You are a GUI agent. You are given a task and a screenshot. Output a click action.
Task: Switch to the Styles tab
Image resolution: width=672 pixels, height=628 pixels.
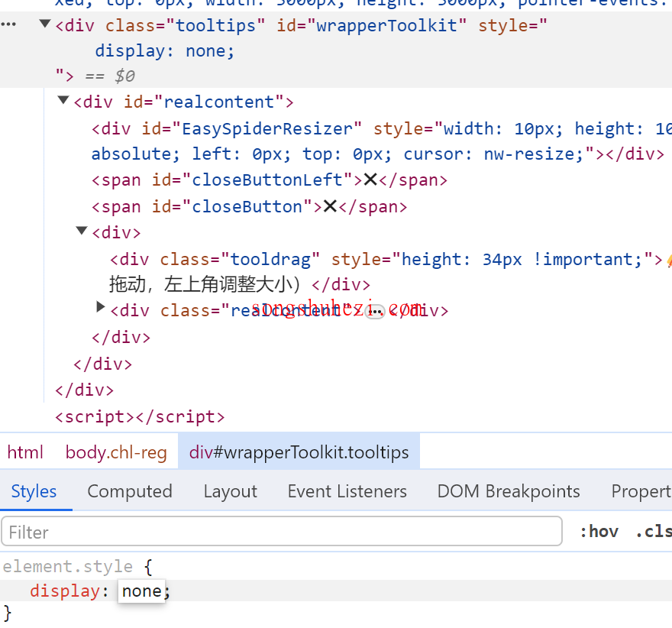click(x=34, y=491)
